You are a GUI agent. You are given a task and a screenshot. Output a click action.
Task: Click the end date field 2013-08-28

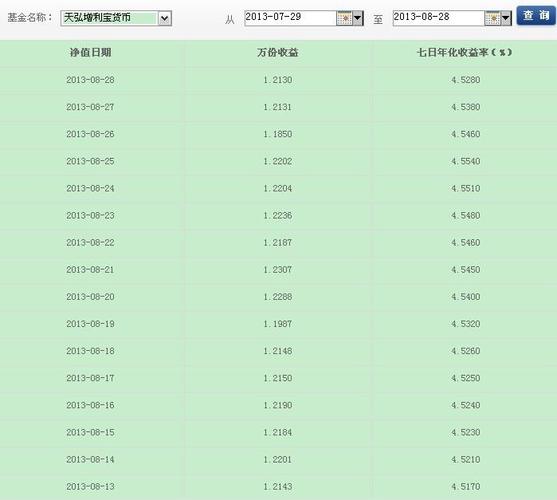click(438, 18)
